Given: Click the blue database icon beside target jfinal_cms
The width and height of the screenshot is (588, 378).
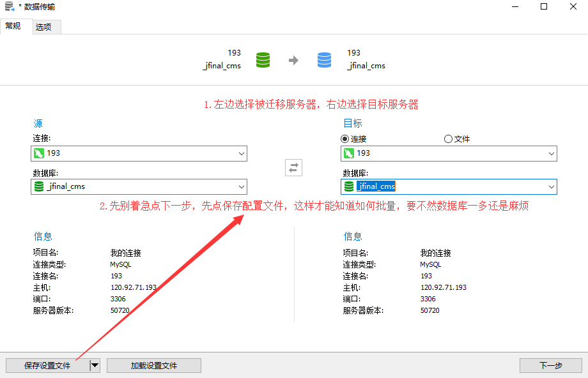Looking at the screenshot, I should (348, 186).
